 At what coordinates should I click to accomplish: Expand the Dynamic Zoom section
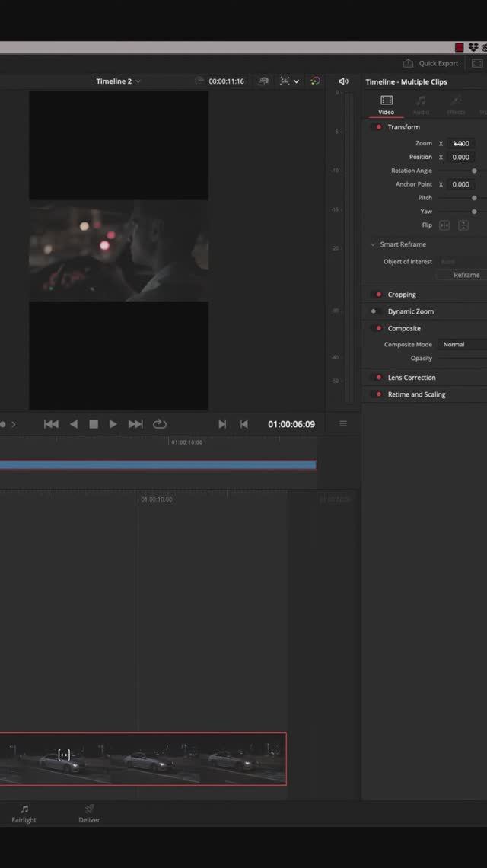tap(411, 311)
